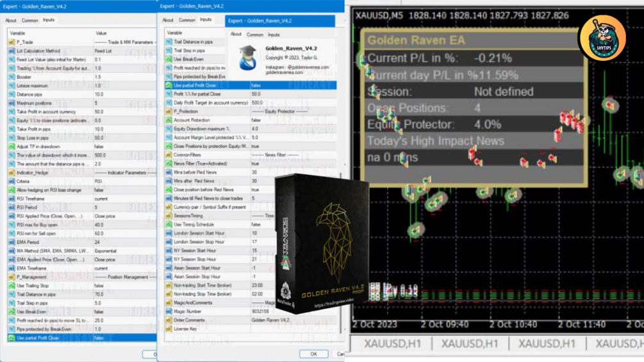This screenshot has height=362, width=644.
Task: Click the Maximum positions row icon
Action: [12, 103]
